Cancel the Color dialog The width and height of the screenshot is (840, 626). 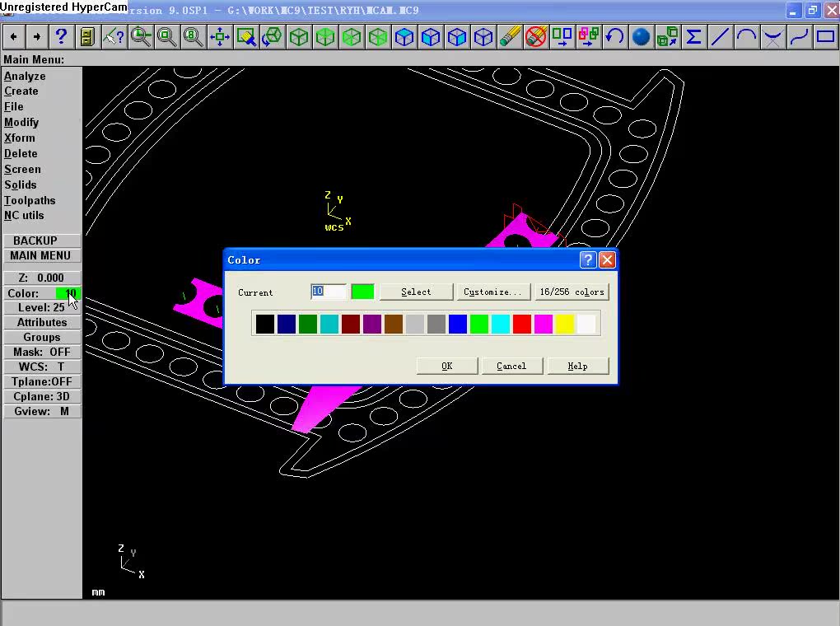click(x=511, y=366)
